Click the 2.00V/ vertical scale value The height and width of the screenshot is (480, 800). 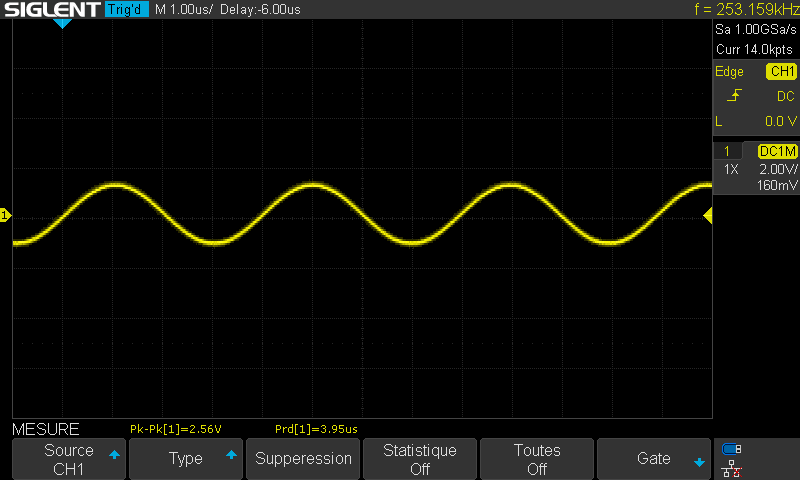(x=776, y=170)
